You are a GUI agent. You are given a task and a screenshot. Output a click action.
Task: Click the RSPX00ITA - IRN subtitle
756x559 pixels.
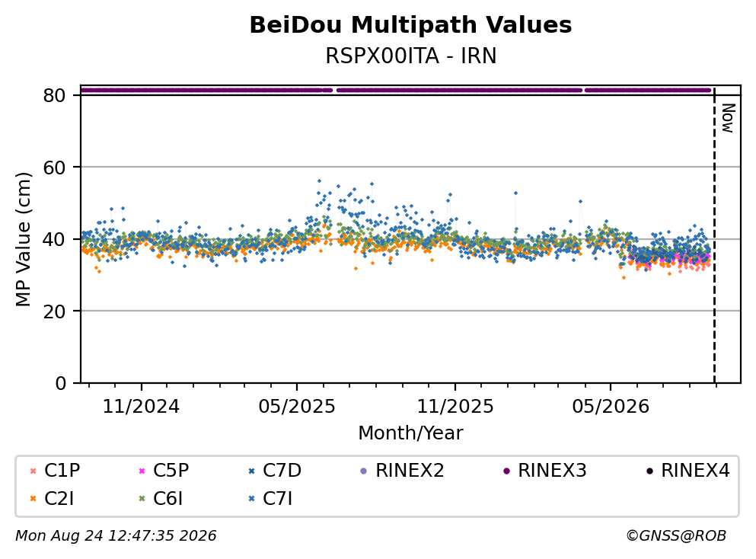[x=411, y=56]
